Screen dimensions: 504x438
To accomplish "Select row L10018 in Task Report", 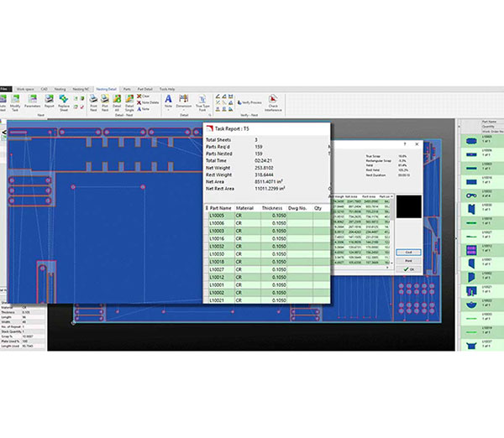I will point(267,262).
